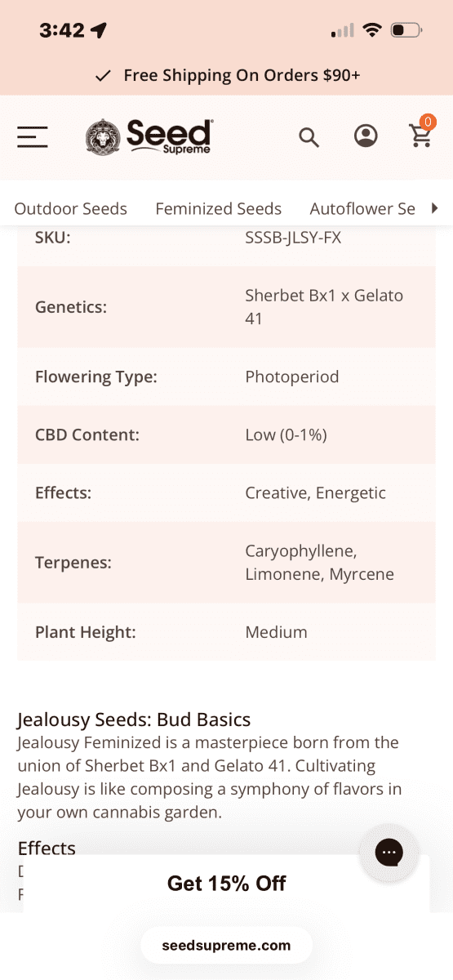Select the Outdoor Seeds category
Image resolution: width=453 pixels, height=980 pixels.
point(71,208)
